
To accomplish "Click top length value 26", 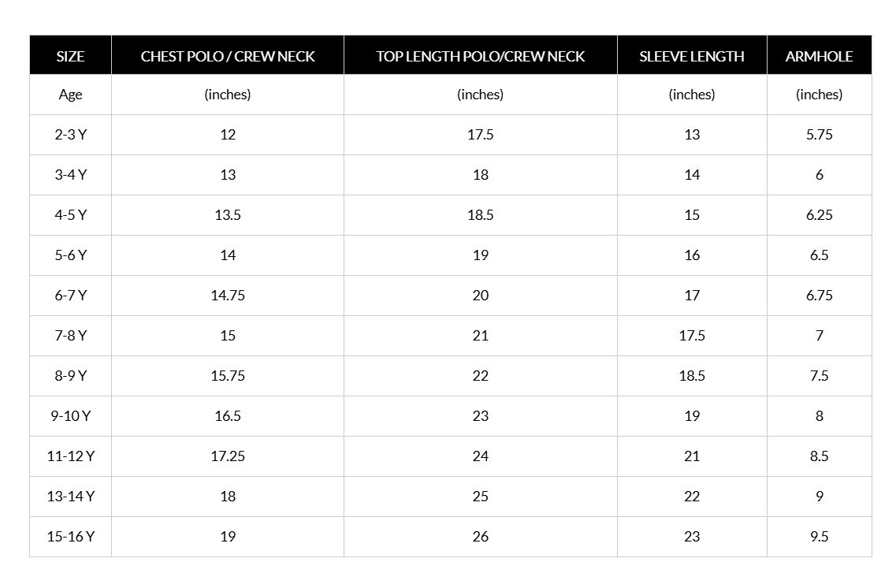I will point(480,536).
